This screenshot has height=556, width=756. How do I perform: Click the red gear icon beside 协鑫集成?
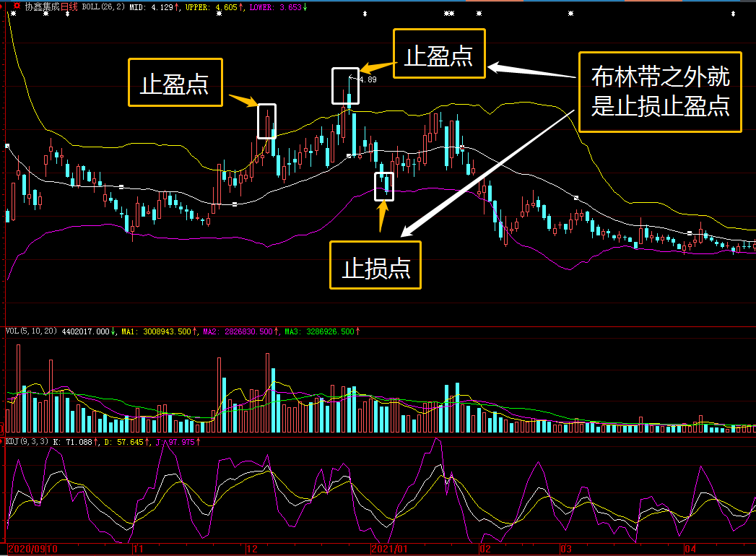[17, 6]
